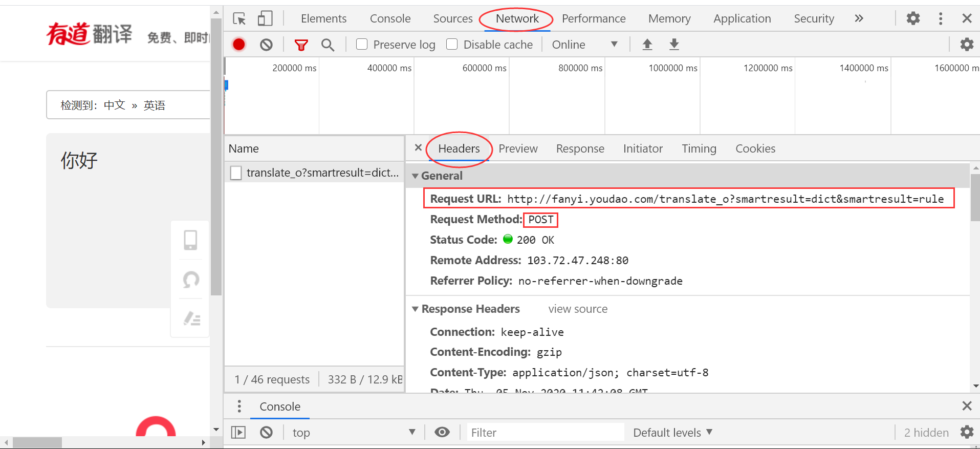Open the Response tab of the request
This screenshot has height=449, width=980.
pyautogui.click(x=580, y=148)
